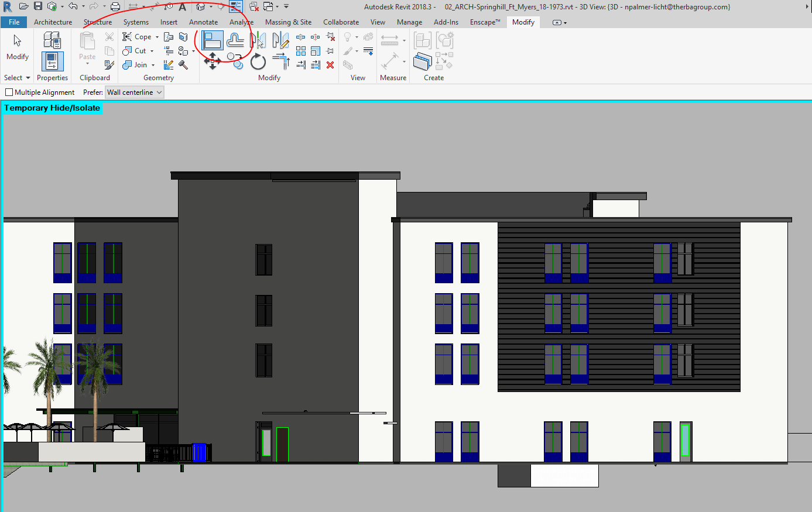This screenshot has width=812, height=512.
Task: Switch to the Annotate tab
Action: pyautogui.click(x=203, y=22)
